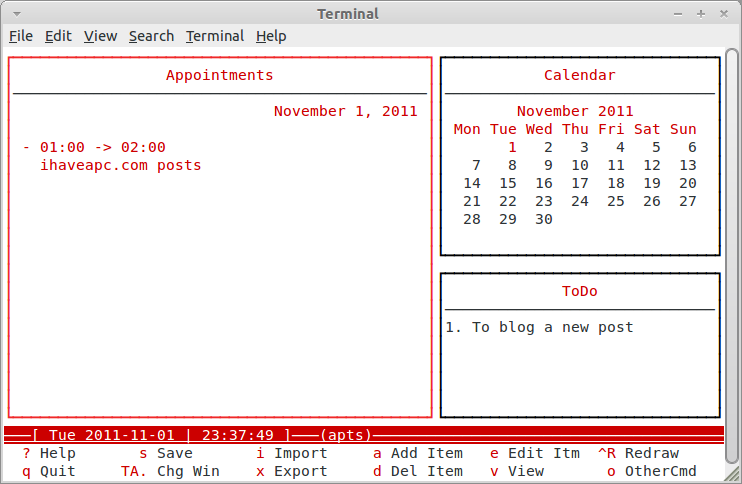Select day 1 in the calendar
The height and width of the screenshot is (484, 742).
click(512, 147)
